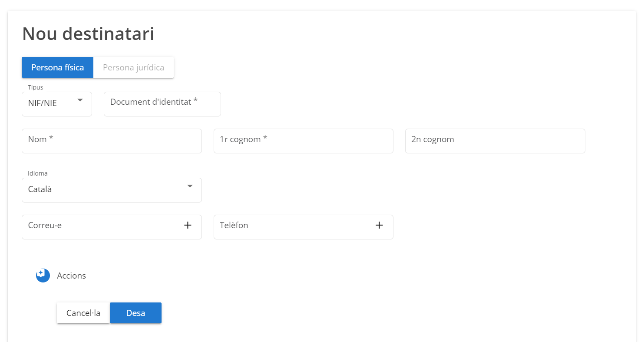The image size is (644, 342).
Task: Click the Nou destinatari heading
Action: pos(88,34)
